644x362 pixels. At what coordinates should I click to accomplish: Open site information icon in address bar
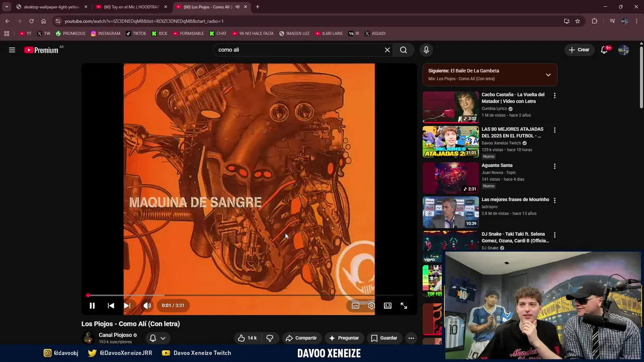(x=58, y=21)
